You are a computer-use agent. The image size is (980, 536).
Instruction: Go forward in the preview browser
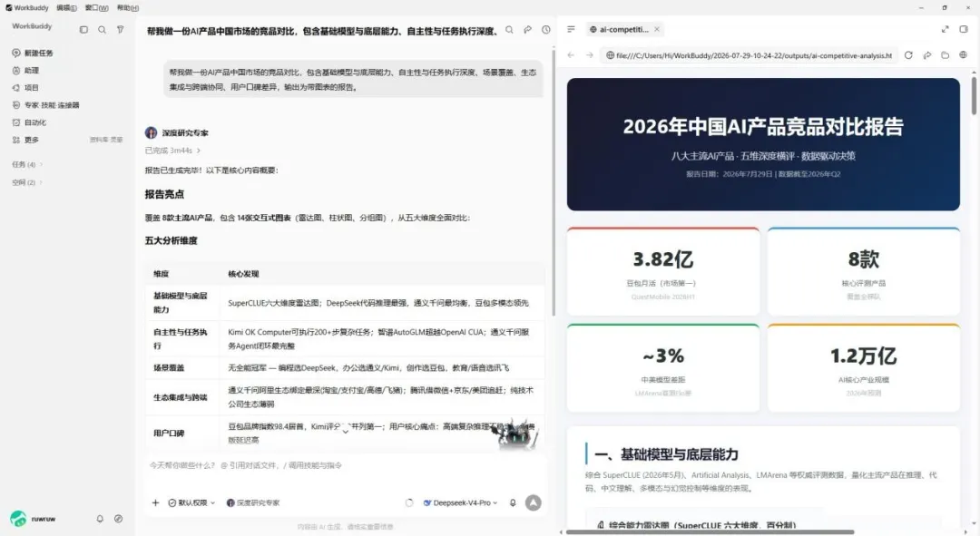[590, 55]
